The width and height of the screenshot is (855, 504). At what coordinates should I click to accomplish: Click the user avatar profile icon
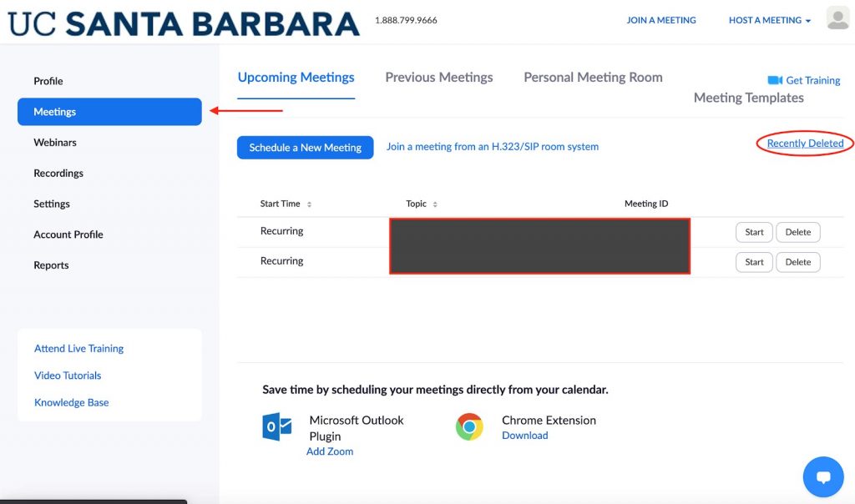[x=838, y=18]
